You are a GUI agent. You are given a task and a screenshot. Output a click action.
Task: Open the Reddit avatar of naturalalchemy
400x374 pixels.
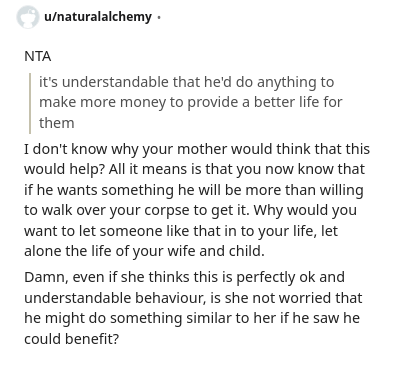coord(27,17)
